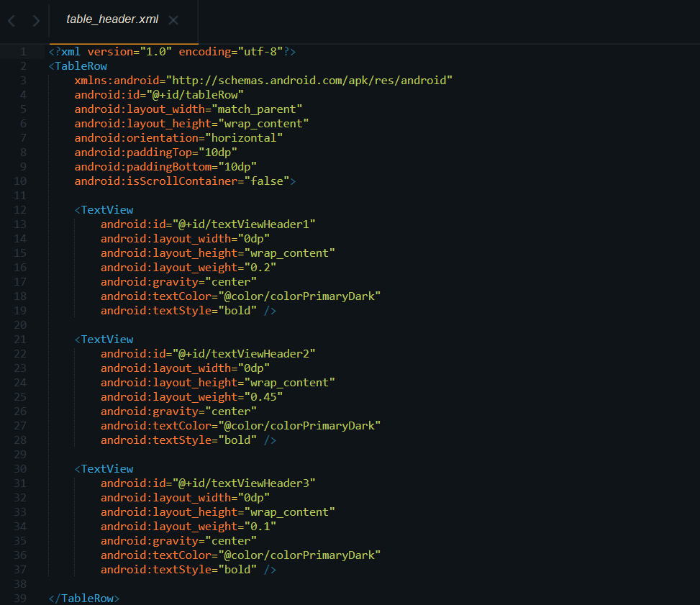Click android:id="@+id/tableRow" line
The height and width of the screenshot is (605, 700).
pos(159,95)
